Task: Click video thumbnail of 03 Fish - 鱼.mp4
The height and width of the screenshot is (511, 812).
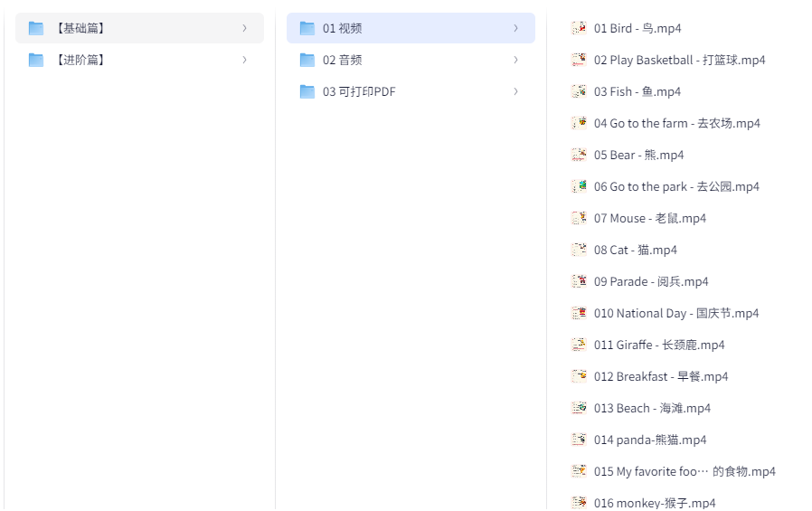Action: [579, 91]
